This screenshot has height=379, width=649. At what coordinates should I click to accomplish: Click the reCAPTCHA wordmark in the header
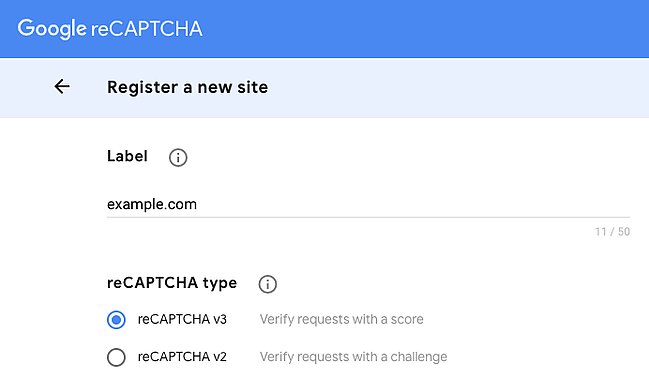coord(147,29)
